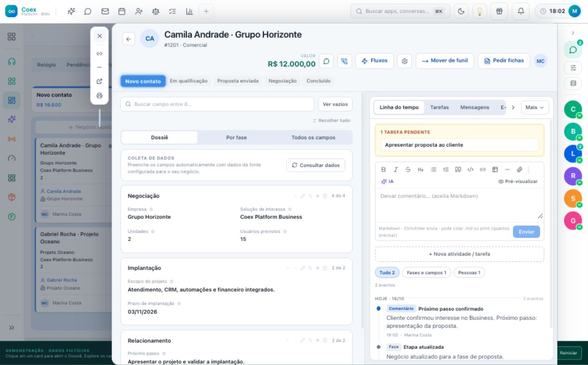Image resolution: width=588 pixels, height=365 pixels.
Task: Open the balance scale icon in top bar
Action: 156,11
